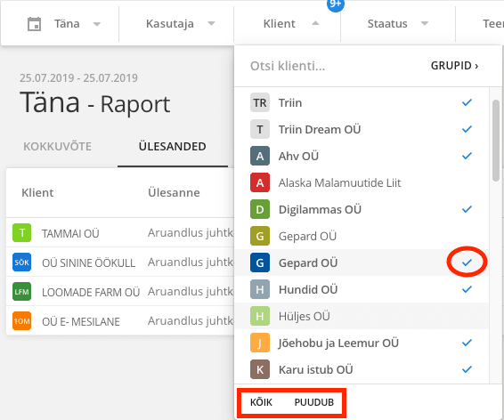Click the green T avatar of TAMMAI OÜ

22,233
